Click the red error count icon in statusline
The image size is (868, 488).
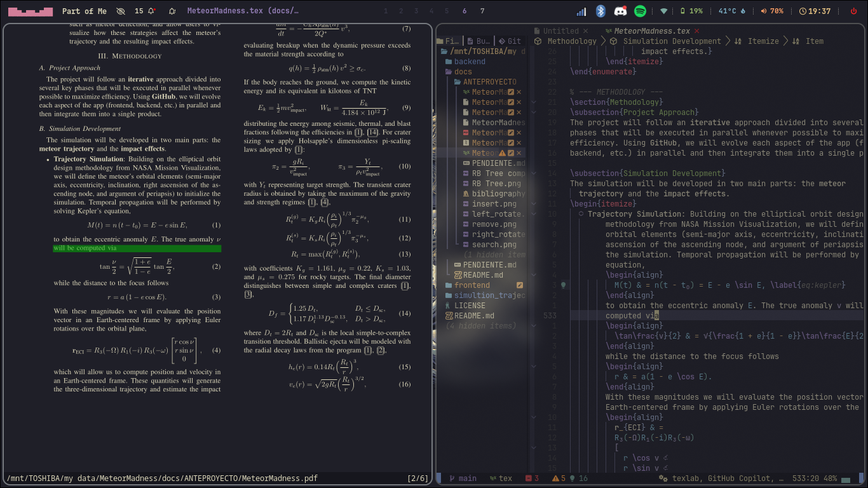tap(529, 478)
